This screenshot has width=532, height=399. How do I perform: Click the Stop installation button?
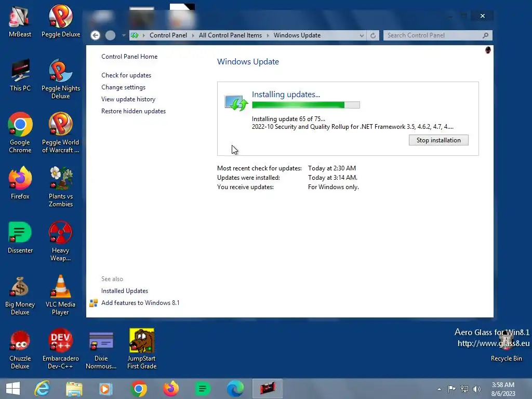[438, 140]
